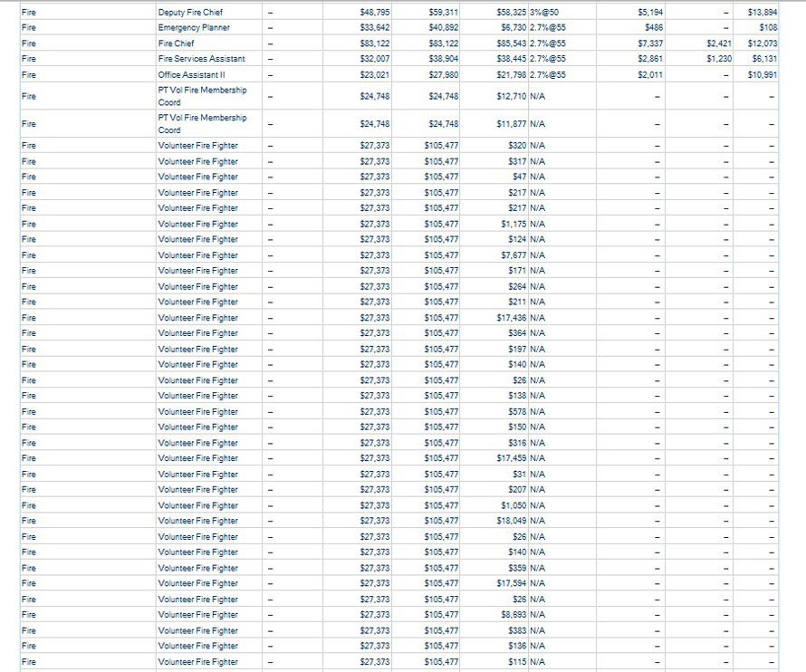Select the $7,677 Volunteer Fire Fighter wages
The height and width of the screenshot is (672, 806).
point(513,255)
